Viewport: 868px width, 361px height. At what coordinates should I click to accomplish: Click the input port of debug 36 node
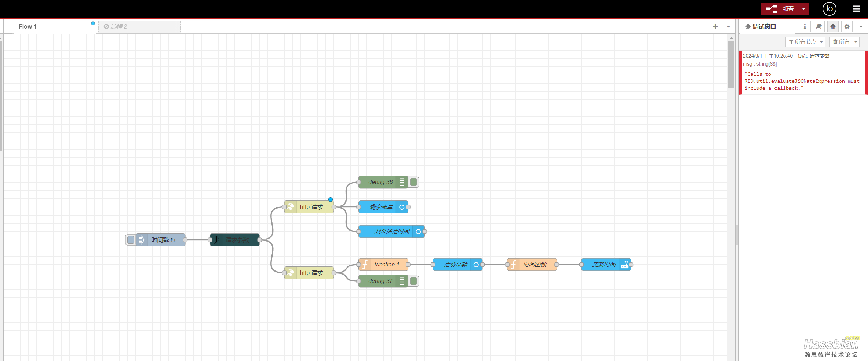pyautogui.click(x=358, y=182)
